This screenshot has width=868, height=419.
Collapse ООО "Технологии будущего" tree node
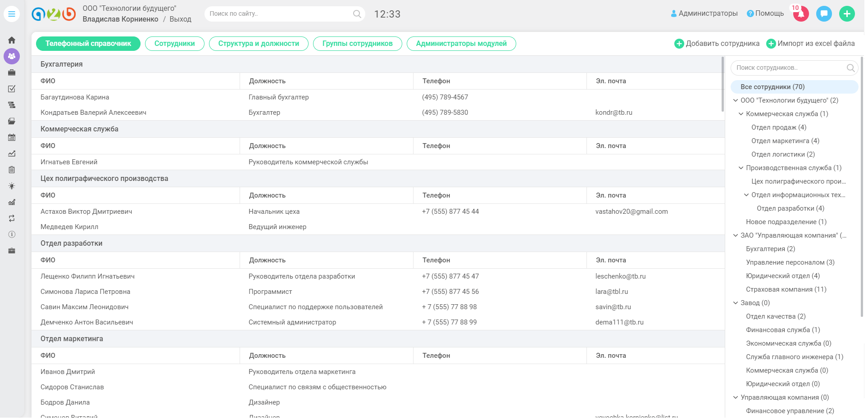point(736,100)
